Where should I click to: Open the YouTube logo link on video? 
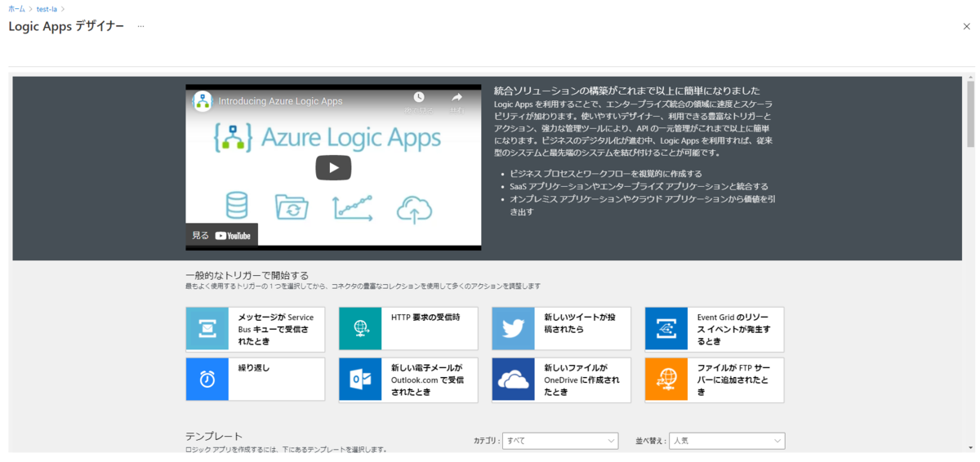click(x=234, y=236)
